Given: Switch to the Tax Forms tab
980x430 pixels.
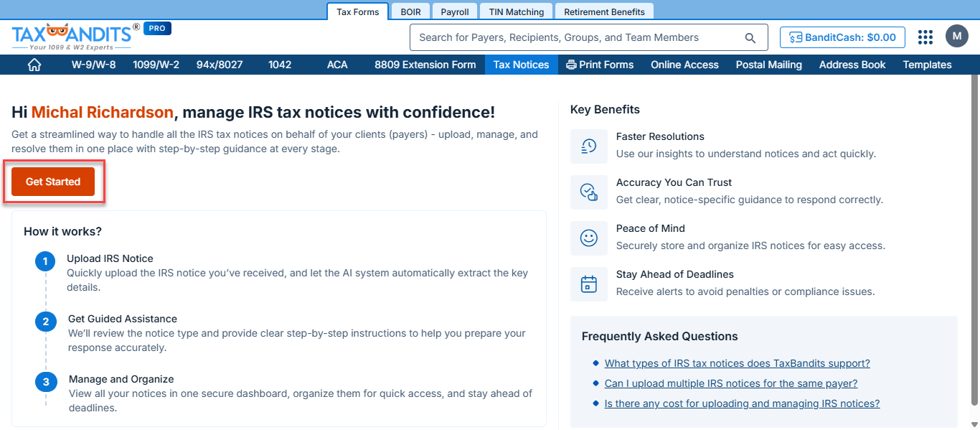Looking at the screenshot, I should 358,11.
